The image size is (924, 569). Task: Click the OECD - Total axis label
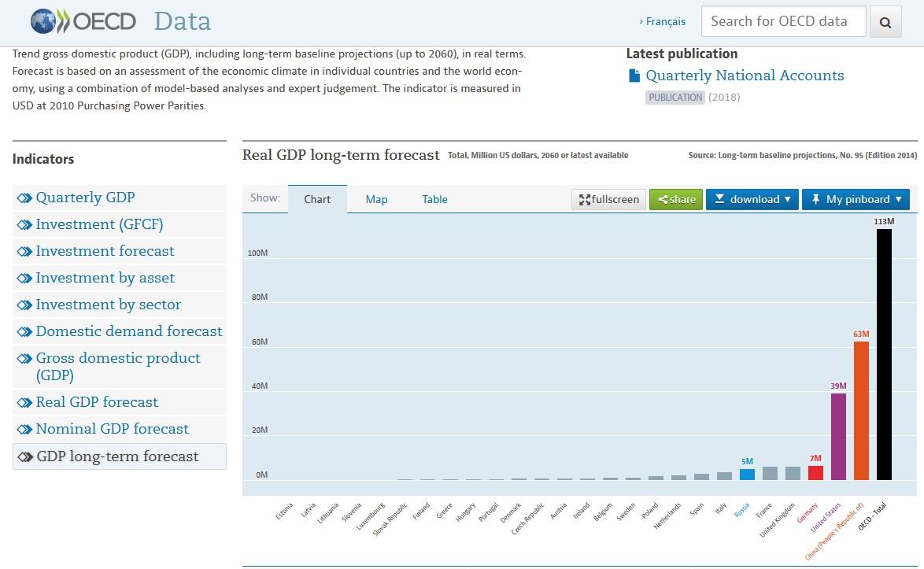(872, 516)
